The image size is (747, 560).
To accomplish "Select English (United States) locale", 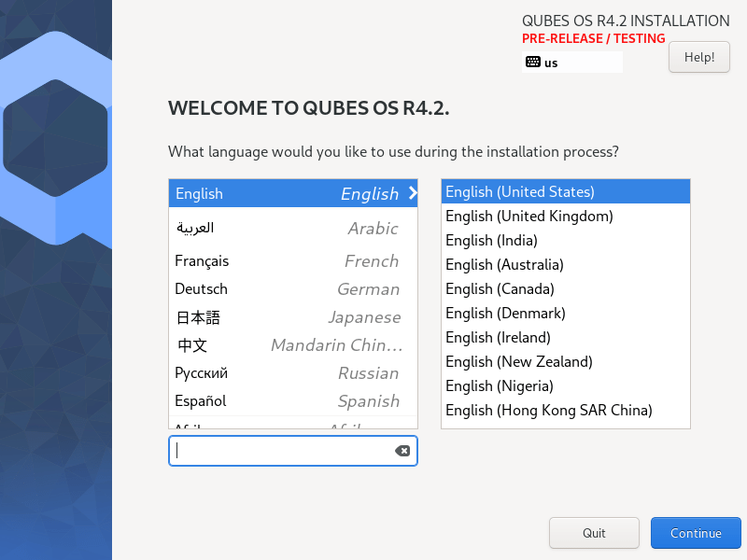I will [x=566, y=191].
